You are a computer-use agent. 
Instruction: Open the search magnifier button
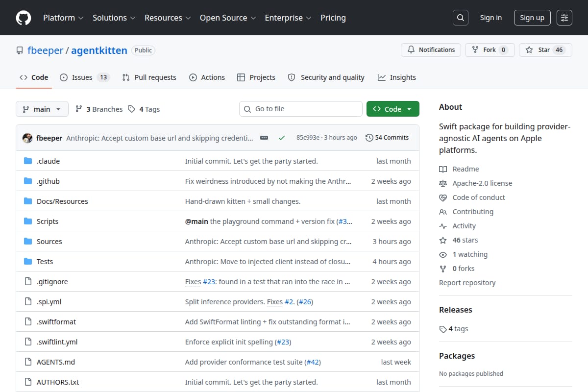click(x=460, y=18)
